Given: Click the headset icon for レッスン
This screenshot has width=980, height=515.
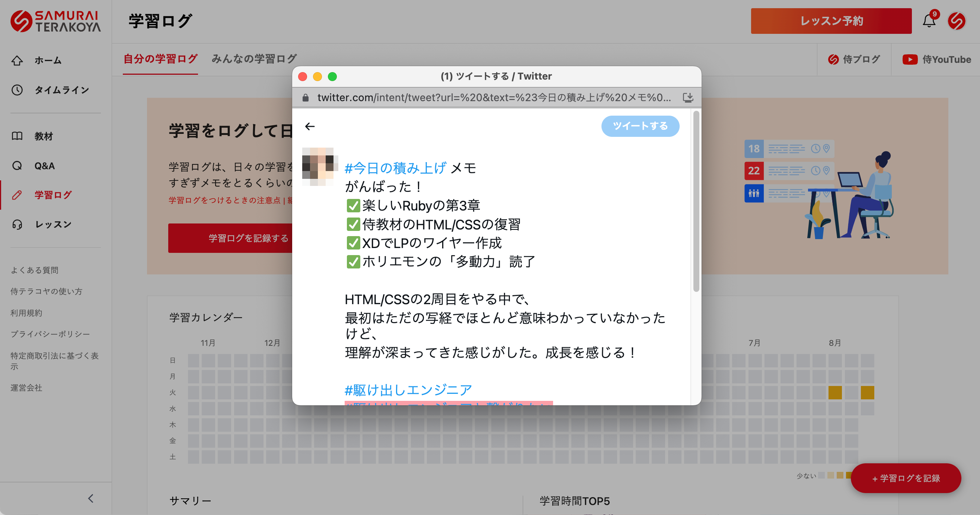Looking at the screenshot, I should pos(17,224).
